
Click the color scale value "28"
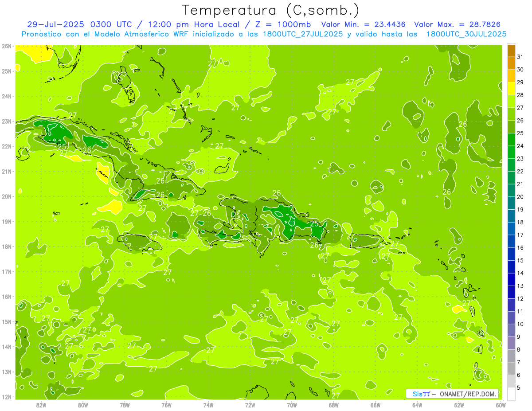click(520, 95)
